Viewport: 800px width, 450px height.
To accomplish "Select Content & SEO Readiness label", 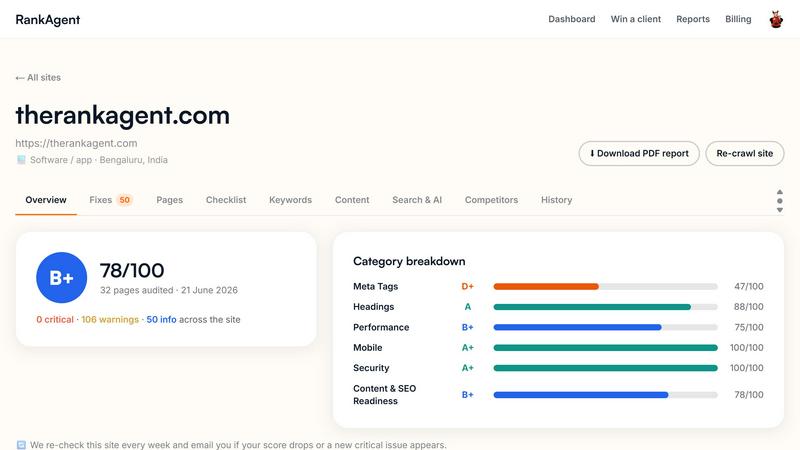I will [x=384, y=395].
